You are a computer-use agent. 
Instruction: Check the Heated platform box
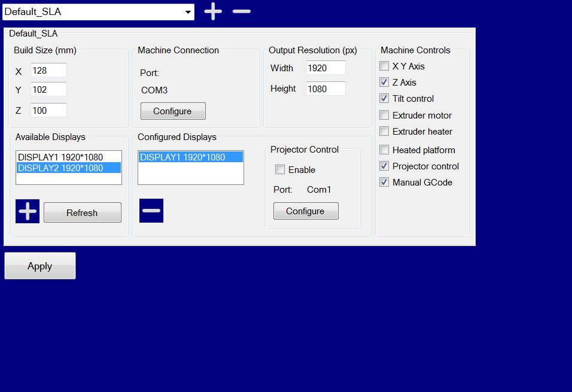[384, 150]
